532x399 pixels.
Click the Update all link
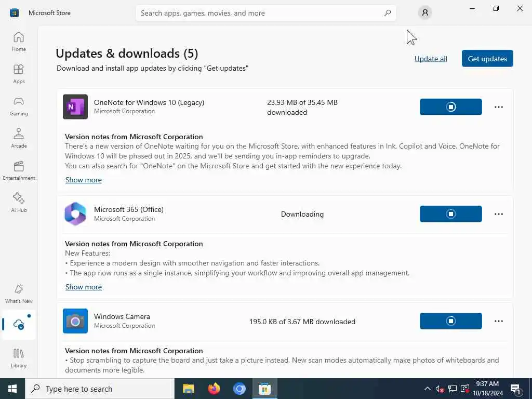pyautogui.click(x=431, y=59)
